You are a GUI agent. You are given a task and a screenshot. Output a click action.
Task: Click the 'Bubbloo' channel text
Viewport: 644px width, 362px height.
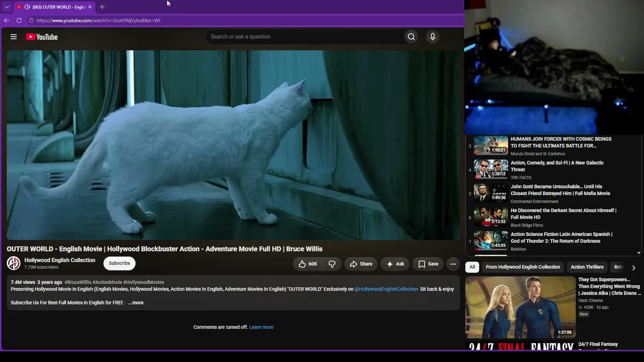[518, 249]
